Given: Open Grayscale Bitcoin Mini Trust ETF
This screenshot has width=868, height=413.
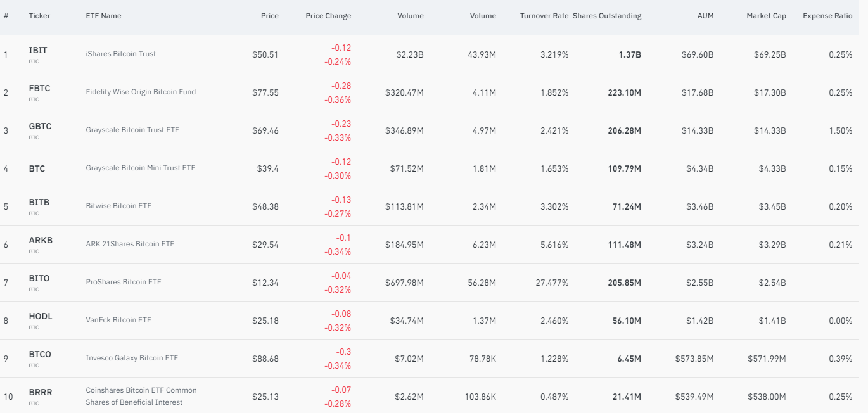Looking at the screenshot, I should point(141,168).
